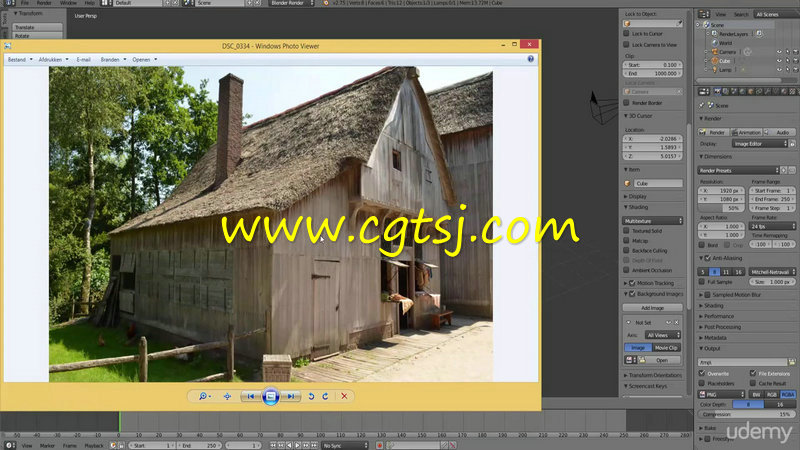Enable Lock Camera to View checkbox
Image resolution: width=800 pixels, height=450 pixels.
[x=627, y=45]
